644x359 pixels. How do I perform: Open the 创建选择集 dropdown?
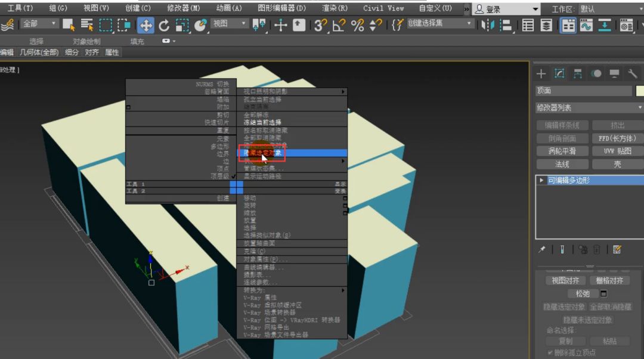(439, 24)
